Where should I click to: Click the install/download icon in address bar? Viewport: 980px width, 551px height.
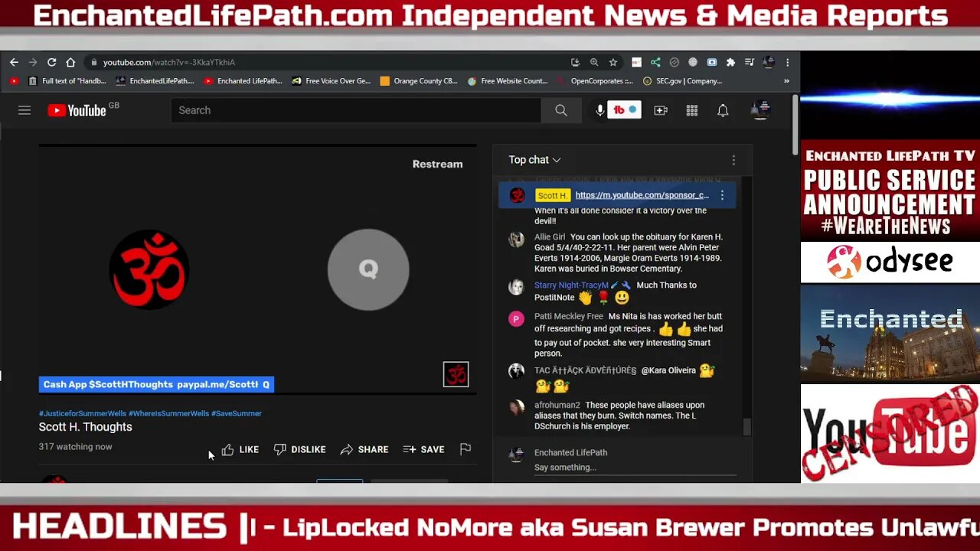(575, 62)
